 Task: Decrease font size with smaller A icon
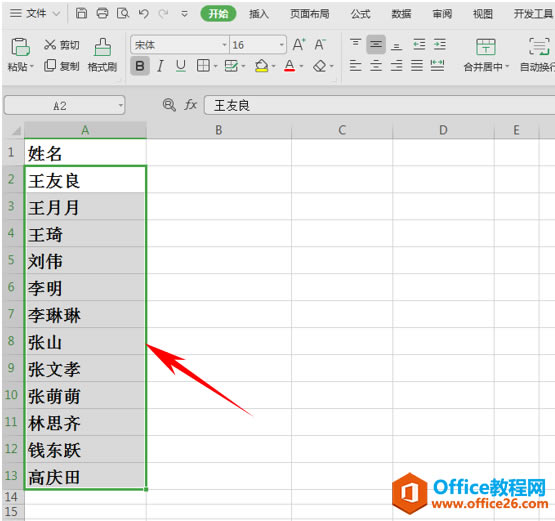pos(320,45)
